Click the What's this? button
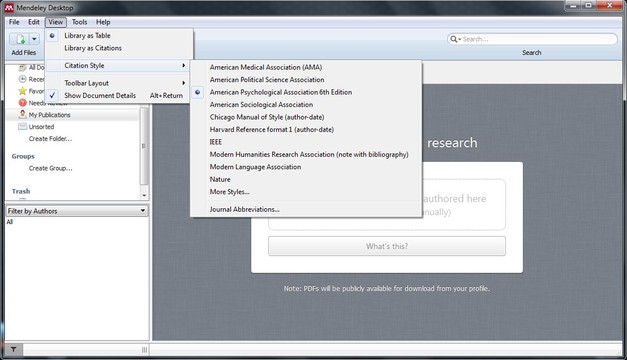 pos(387,246)
